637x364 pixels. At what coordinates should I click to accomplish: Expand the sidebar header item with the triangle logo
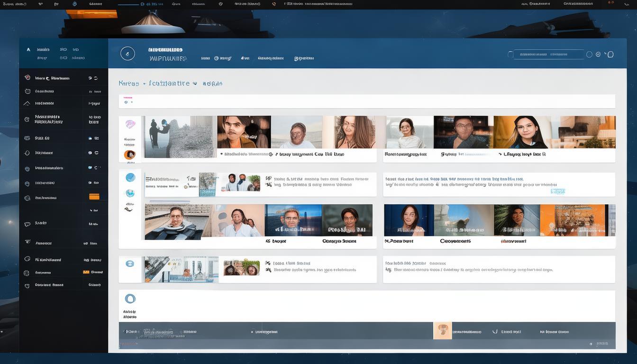point(28,49)
